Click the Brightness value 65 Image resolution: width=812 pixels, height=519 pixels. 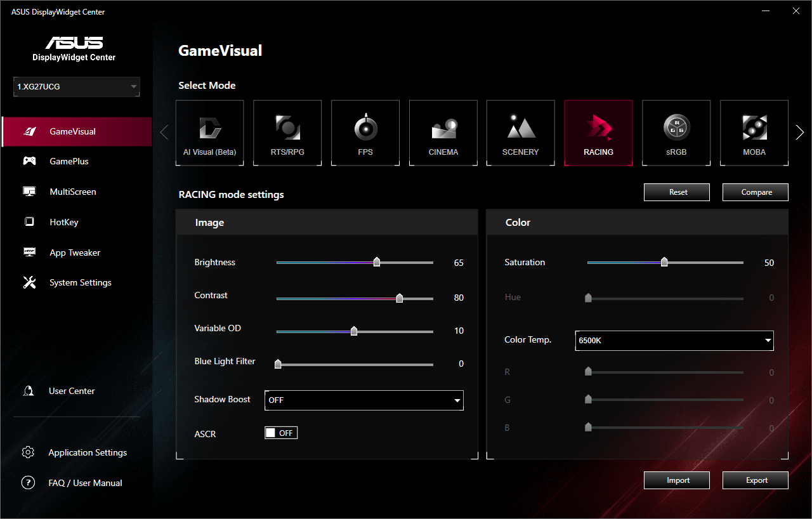tap(459, 263)
